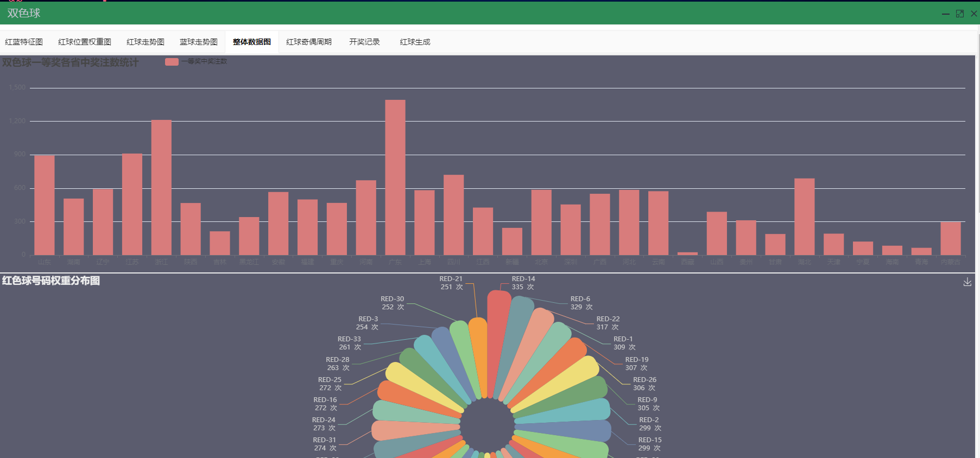The image size is (980, 458).
Task: Open the 红球走势图 tab
Action: (146, 42)
